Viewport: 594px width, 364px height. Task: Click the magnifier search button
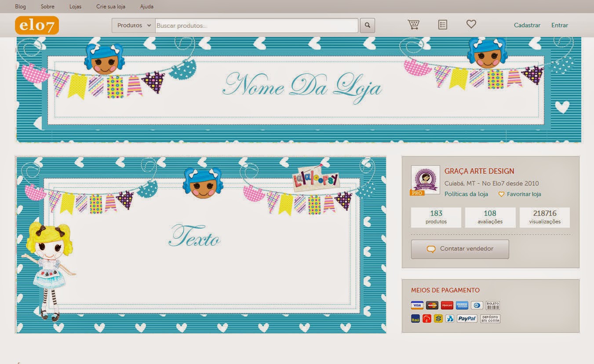(x=368, y=25)
